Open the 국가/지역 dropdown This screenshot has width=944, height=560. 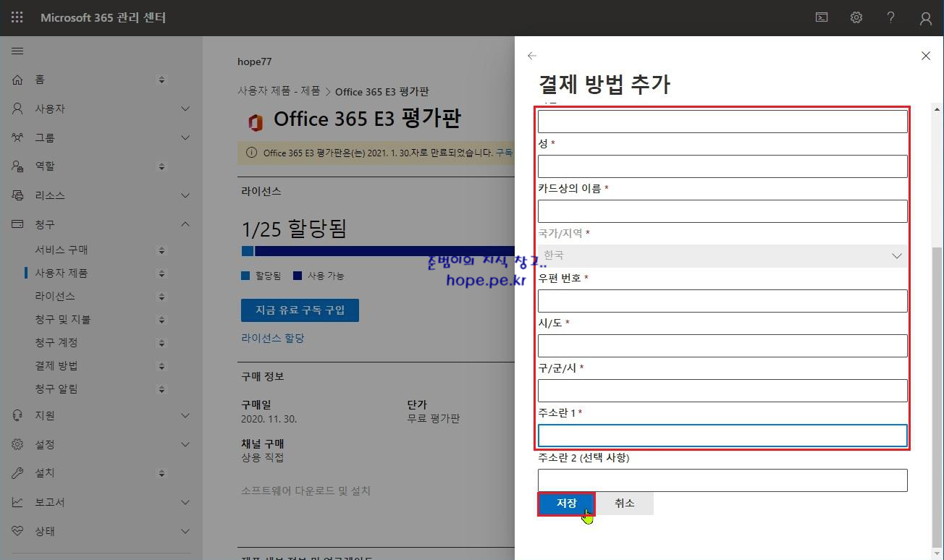[722, 255]
